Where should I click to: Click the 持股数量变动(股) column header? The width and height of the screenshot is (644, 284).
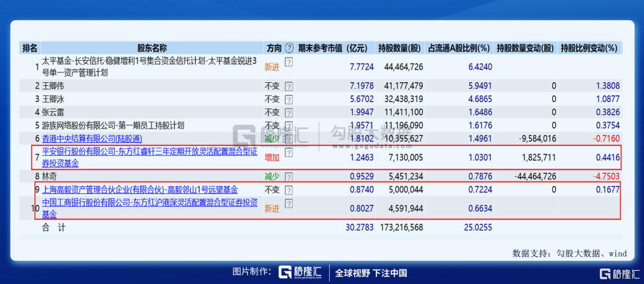click(x=525, y=48)
